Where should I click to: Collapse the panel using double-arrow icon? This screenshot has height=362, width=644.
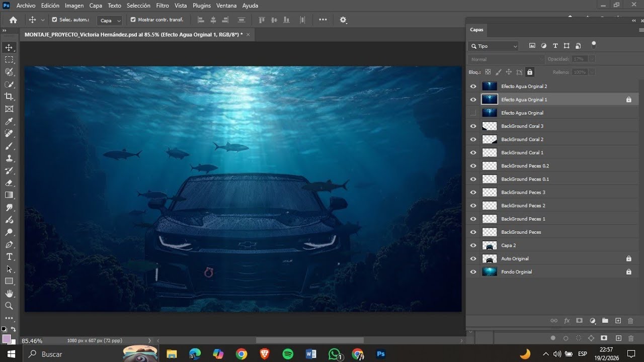point(634,21)
